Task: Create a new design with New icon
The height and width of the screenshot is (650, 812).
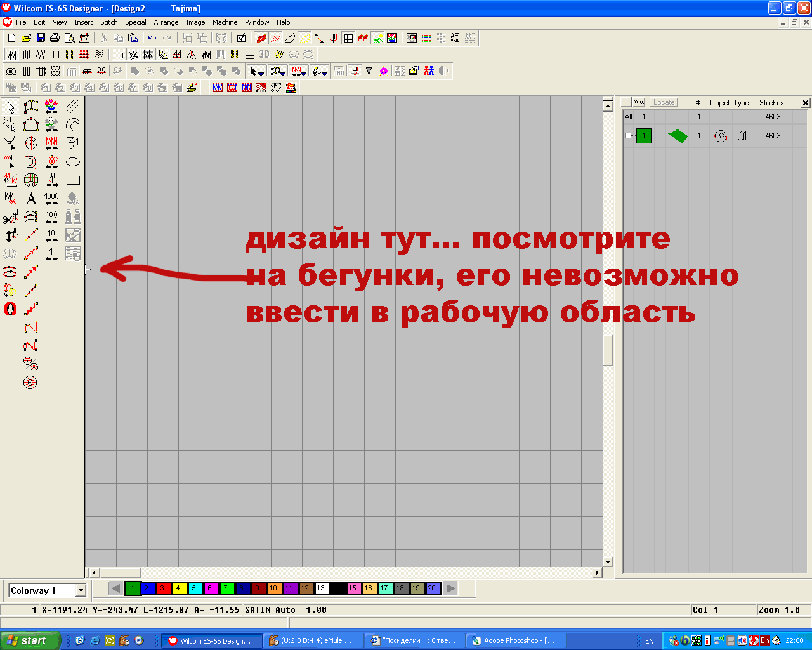Action: tap(11, 38)
